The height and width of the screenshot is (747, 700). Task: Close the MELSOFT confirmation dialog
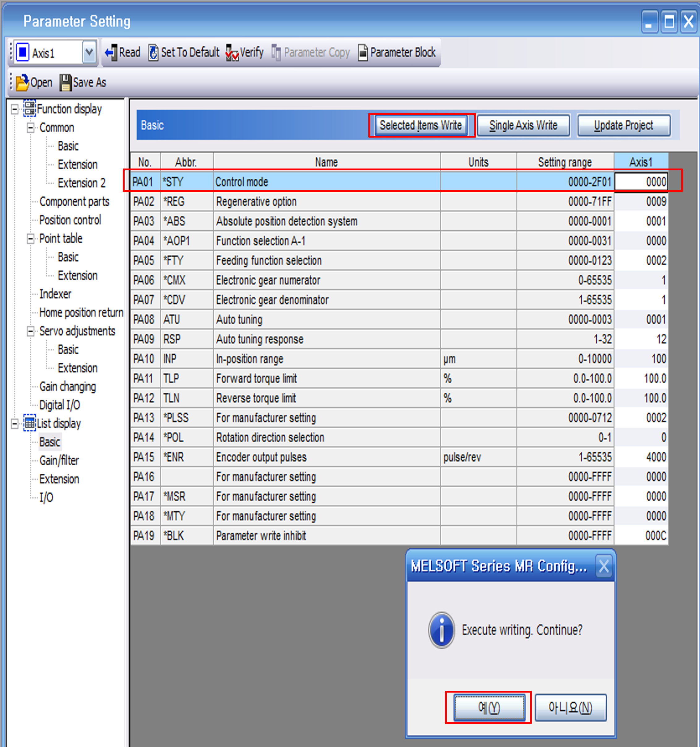(x=604, y=566)
